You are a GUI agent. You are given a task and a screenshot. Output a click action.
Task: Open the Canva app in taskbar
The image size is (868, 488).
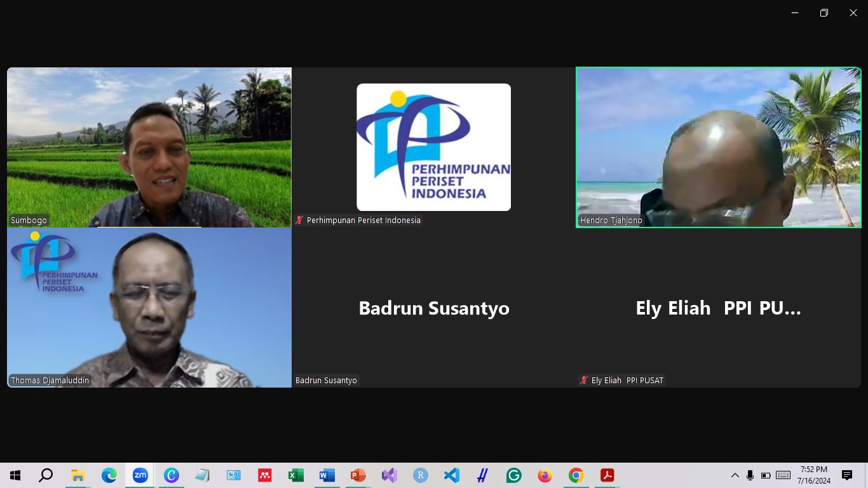coord(171,475)
